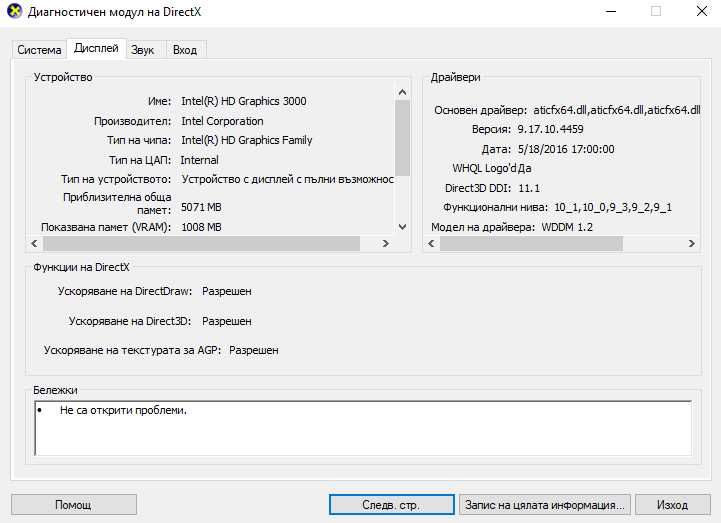The image size is (721, 523).
Task: Click up arrow of Устройство vertical scrollbar
Action: [x=402, y=92]
